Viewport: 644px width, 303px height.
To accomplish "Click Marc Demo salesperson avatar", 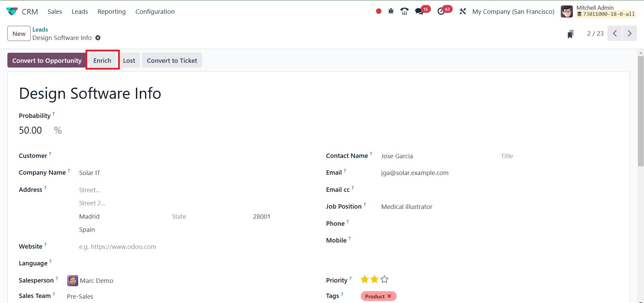I will click(x=72, y=280).
